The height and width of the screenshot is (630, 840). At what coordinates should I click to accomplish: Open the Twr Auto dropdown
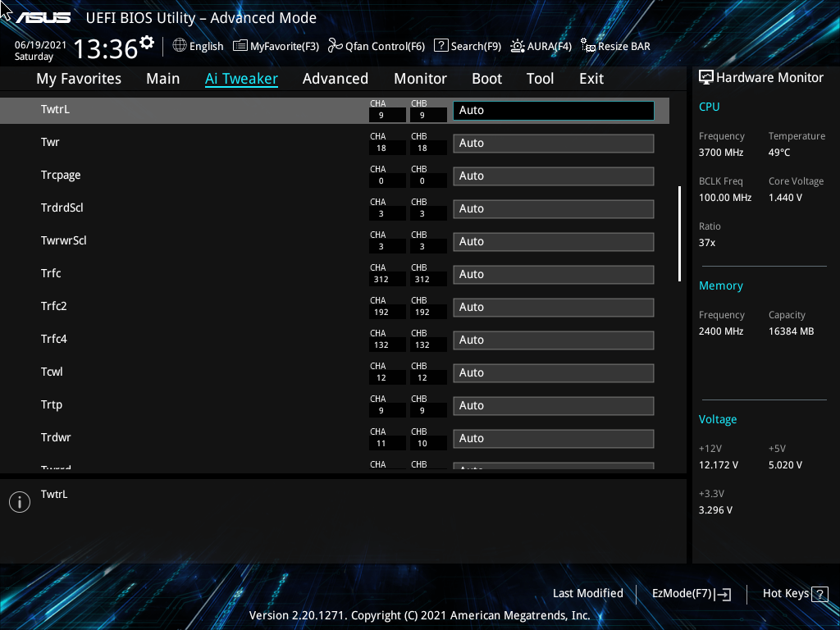[x=553, y=143]
